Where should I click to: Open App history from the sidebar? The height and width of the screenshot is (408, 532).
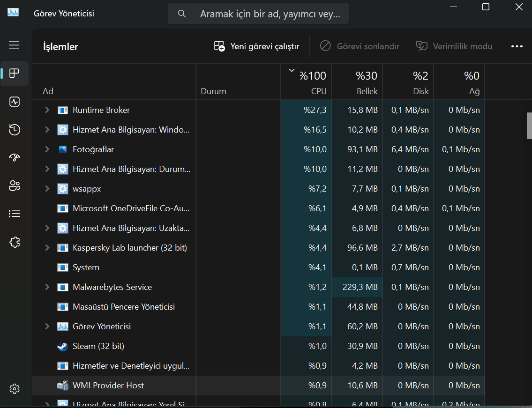tap(14, 130)
